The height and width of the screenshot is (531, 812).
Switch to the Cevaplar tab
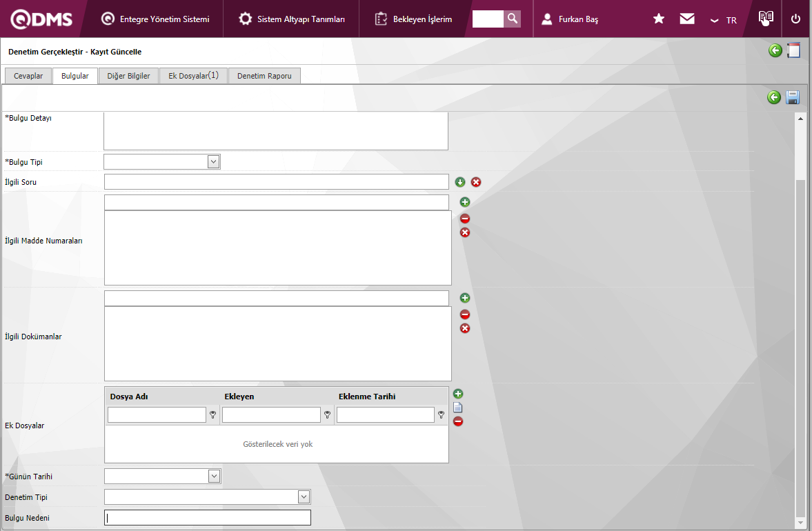(28, 76)
